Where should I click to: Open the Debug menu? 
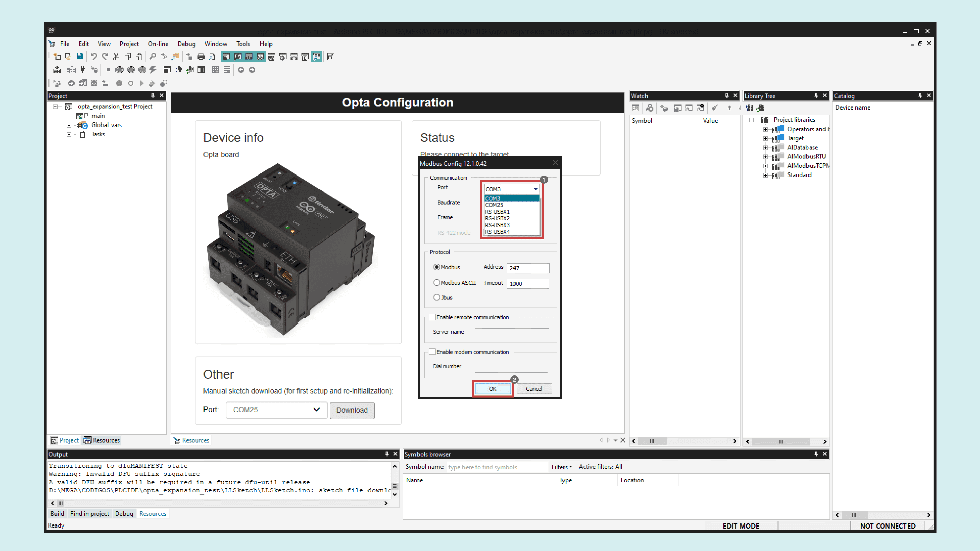pyautogui.click(x=186, y=44)
